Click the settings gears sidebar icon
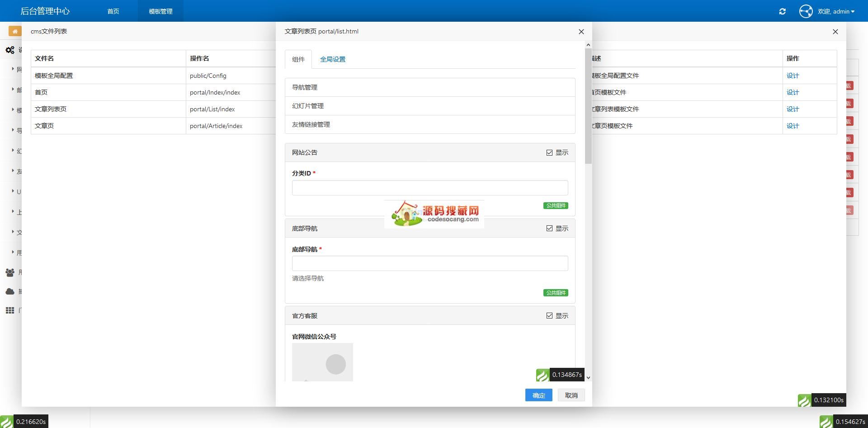 (10, 50)
